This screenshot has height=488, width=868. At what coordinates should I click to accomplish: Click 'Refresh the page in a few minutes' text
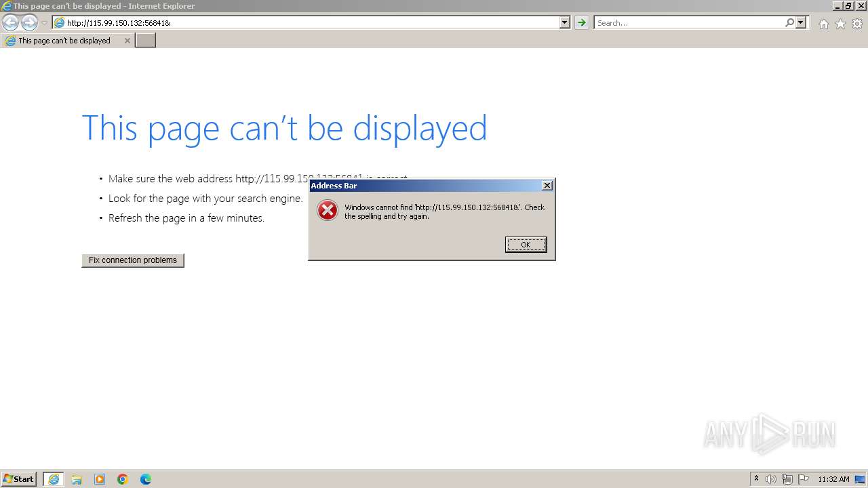tap(186, 218)
